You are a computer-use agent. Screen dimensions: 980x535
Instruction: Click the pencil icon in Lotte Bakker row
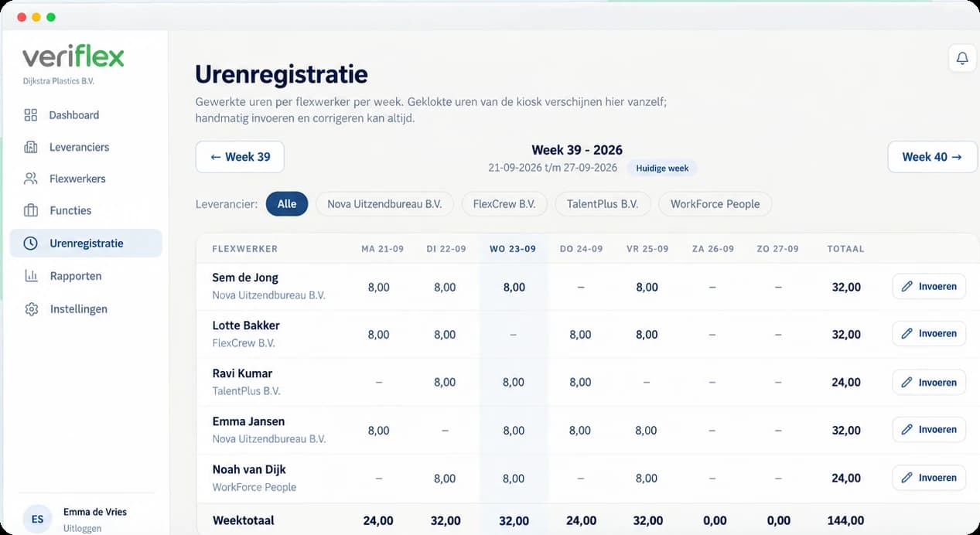(907, 334)
